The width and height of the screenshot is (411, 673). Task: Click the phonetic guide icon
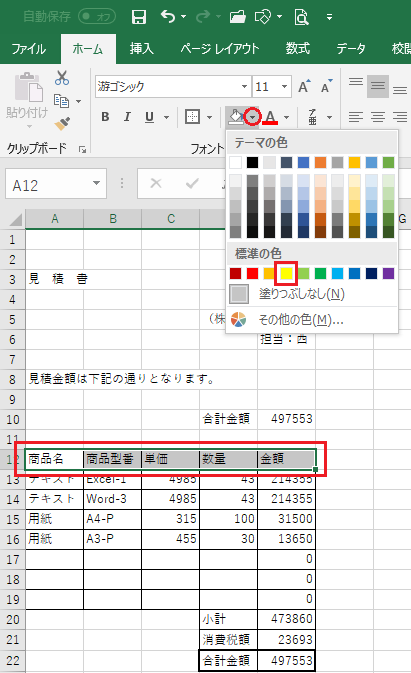click(x=313, y=117)
